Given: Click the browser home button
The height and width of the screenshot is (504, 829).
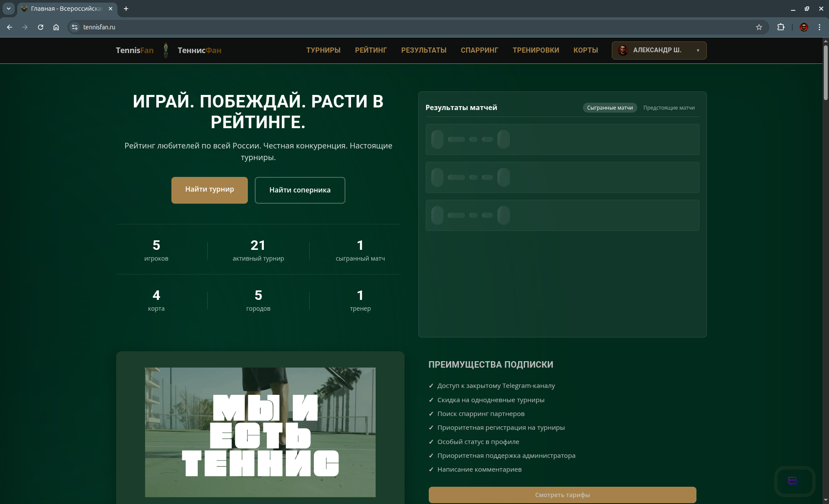Looking at the screenshot, I should coord(56,27).
